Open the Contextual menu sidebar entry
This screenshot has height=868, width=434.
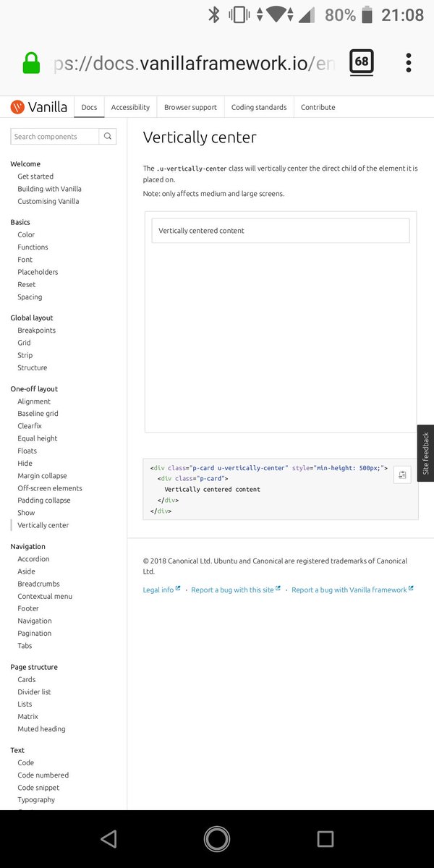pyautogui.click(x=45, y=596)
